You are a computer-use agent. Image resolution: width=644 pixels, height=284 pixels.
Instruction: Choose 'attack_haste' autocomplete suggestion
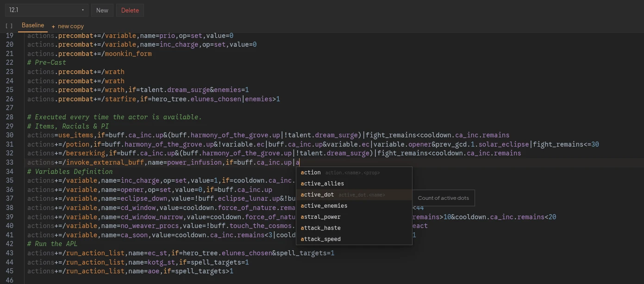(x=354, y=228)
